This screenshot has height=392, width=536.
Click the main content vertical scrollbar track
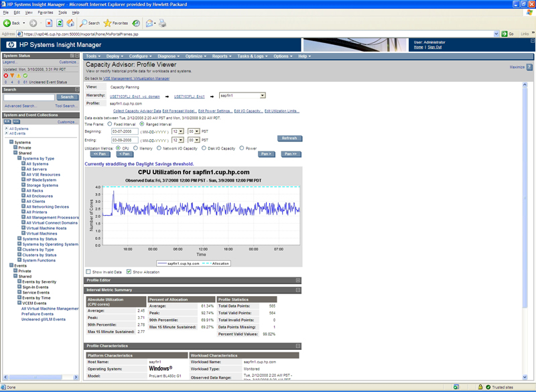coord(525,231)
